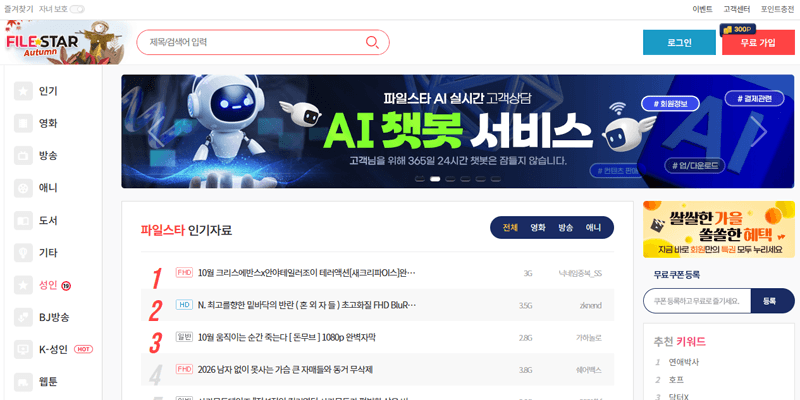The image size is (800, 400).
Task: Show the previous banner slide arrow
Action: (x=156, y=131)
